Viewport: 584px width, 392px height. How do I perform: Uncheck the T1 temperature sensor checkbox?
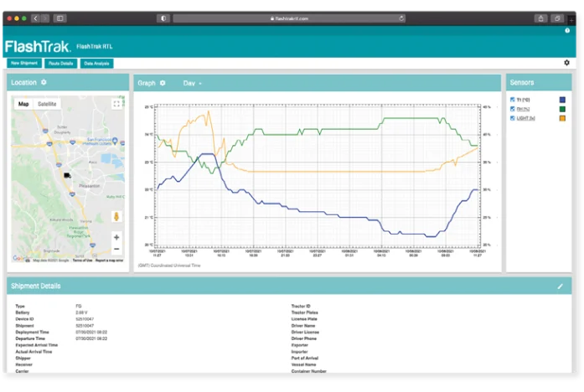pos(512,100)
